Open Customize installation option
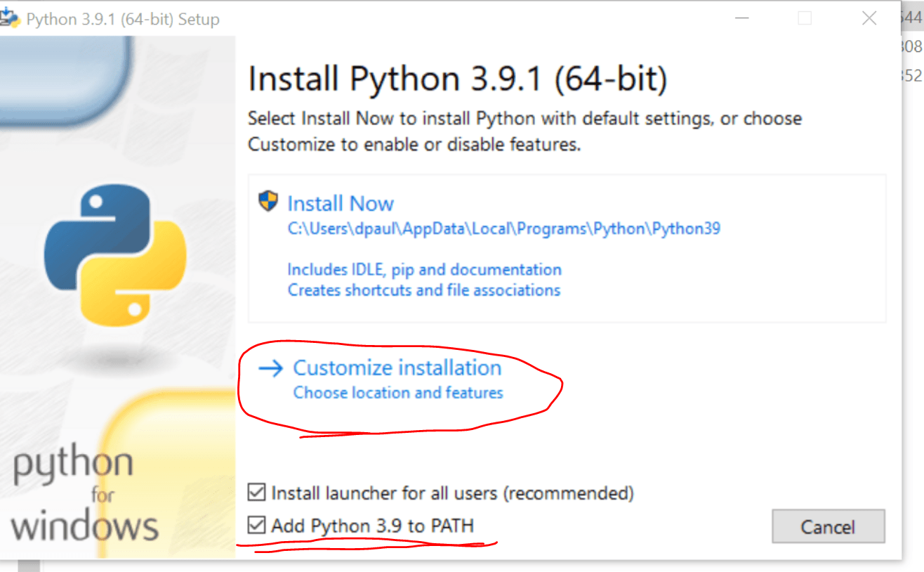 (397, 368)
